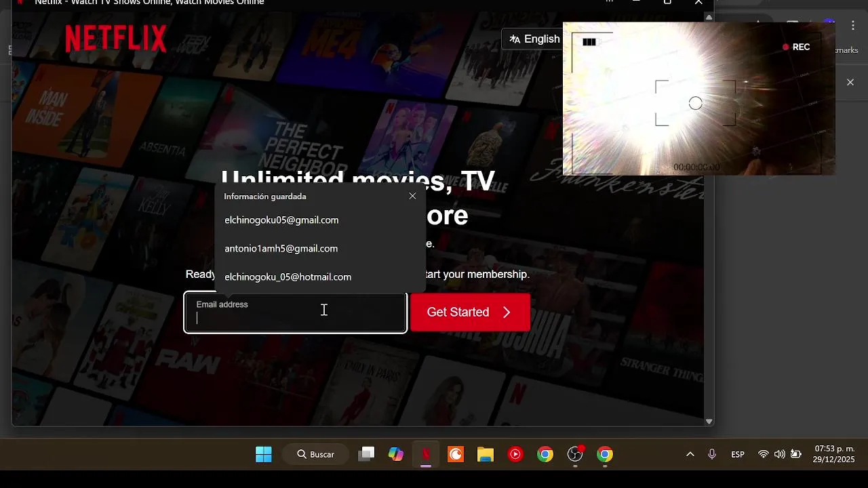This screenshot has height=488, width=868.
Task: Click the Stranger Things poster thumbnail
Action: [661, 369]
